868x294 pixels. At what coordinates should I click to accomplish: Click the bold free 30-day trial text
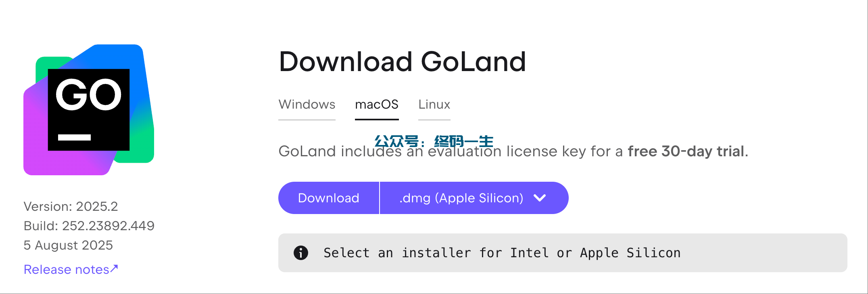(x=686, y=151)
